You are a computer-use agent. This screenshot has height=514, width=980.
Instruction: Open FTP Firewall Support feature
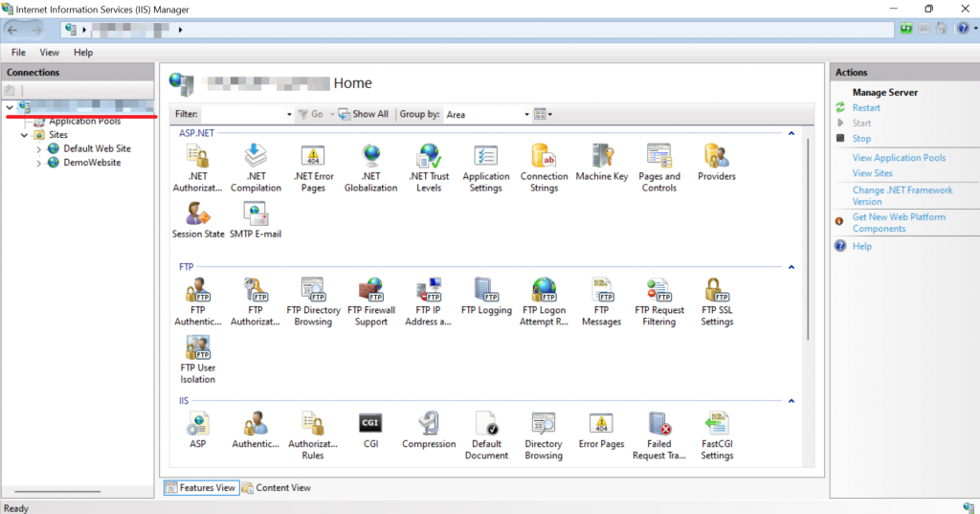click(371, 302)
